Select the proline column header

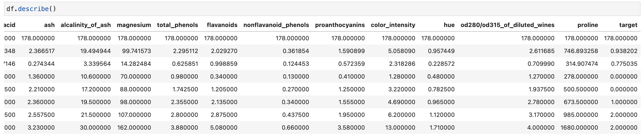point(587,25)
